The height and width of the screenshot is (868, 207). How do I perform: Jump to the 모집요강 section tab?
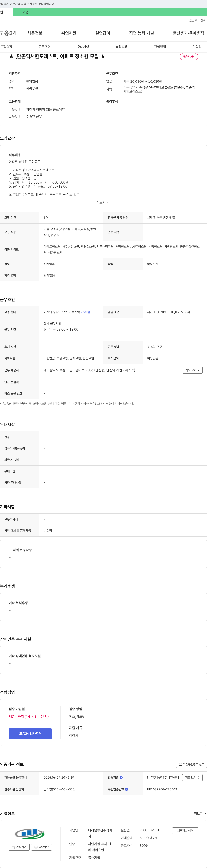pyautogui.click(x=6, y=47)
